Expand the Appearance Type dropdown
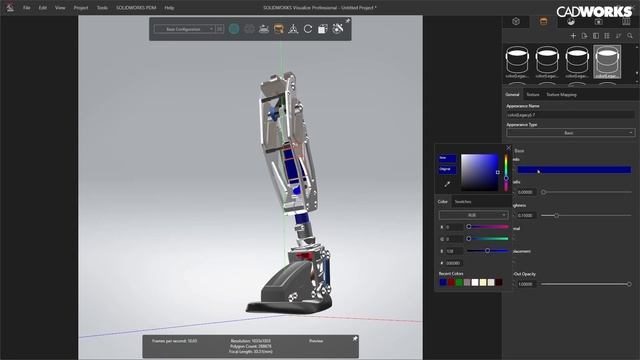Screen dimensions: 640x360 pos(570,133)
